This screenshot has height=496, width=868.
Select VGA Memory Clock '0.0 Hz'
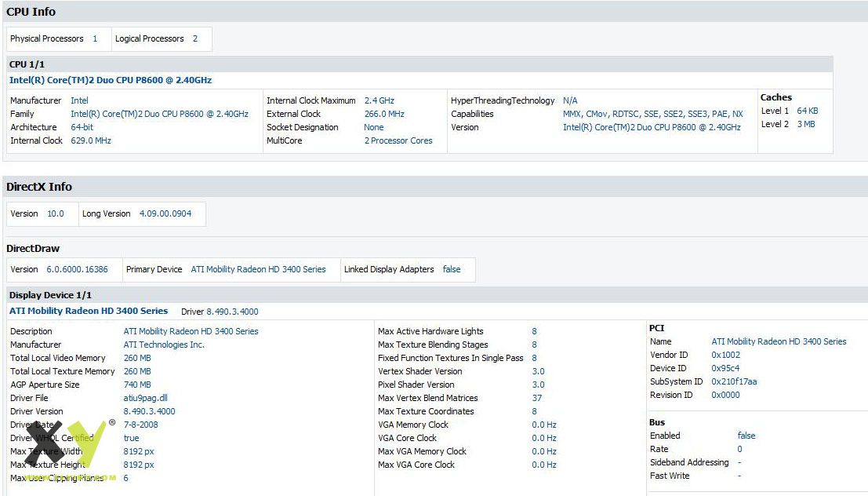click(x=543, y=425)
